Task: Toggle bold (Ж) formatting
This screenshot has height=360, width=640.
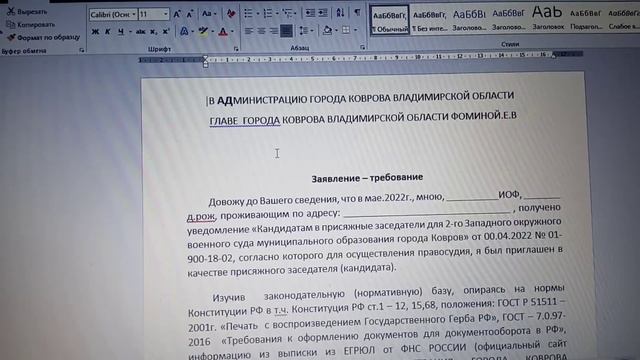Action: tap(96, 31)
